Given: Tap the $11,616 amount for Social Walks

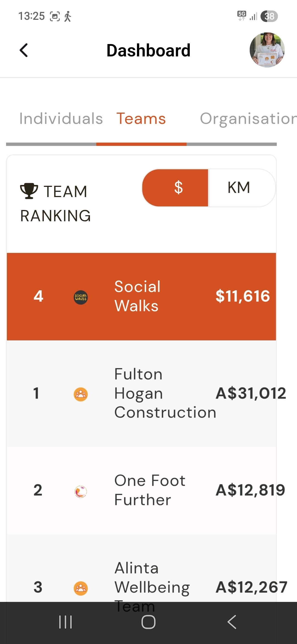Looking at the screenshot, I should point(243,296).
